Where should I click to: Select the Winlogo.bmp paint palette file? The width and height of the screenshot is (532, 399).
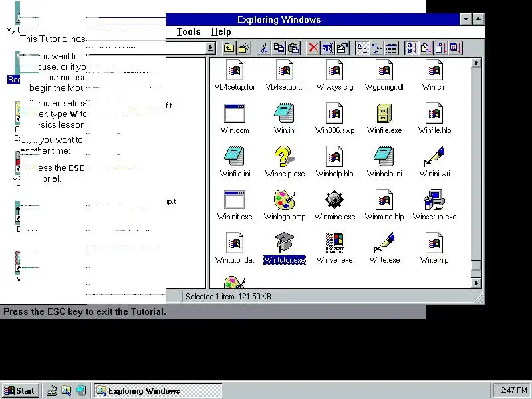coord(285,205)
